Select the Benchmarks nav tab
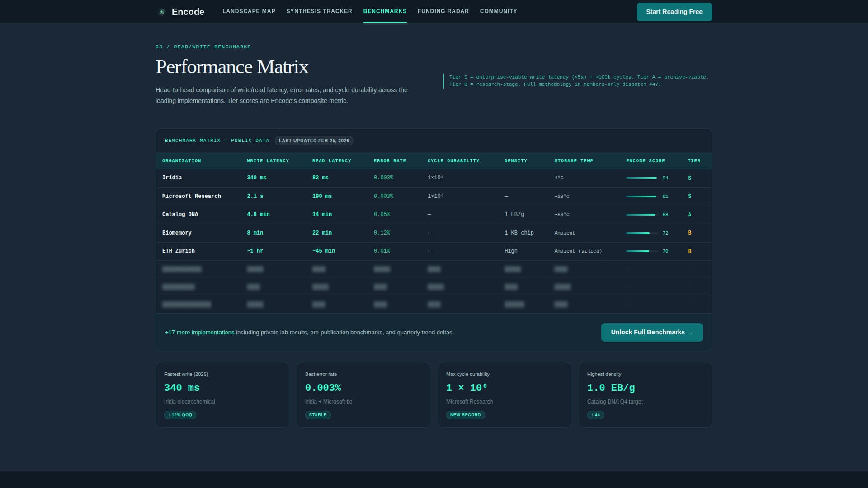 pos(385,11)
